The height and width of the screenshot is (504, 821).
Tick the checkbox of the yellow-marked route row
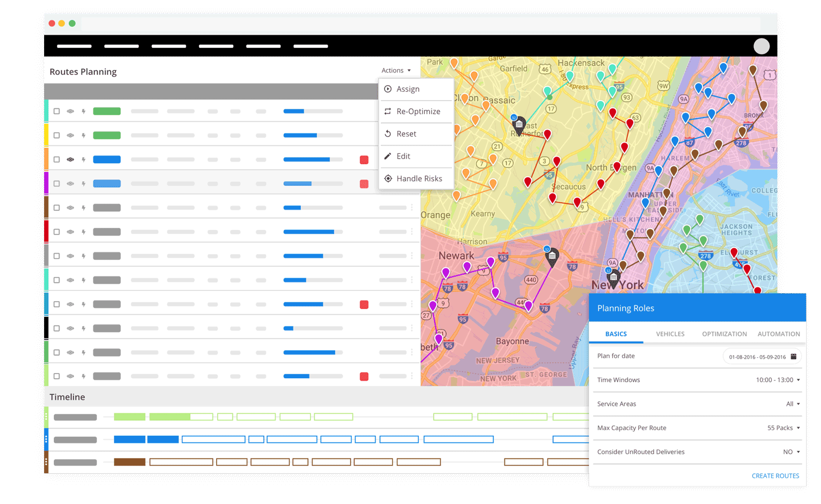point(57,135)
